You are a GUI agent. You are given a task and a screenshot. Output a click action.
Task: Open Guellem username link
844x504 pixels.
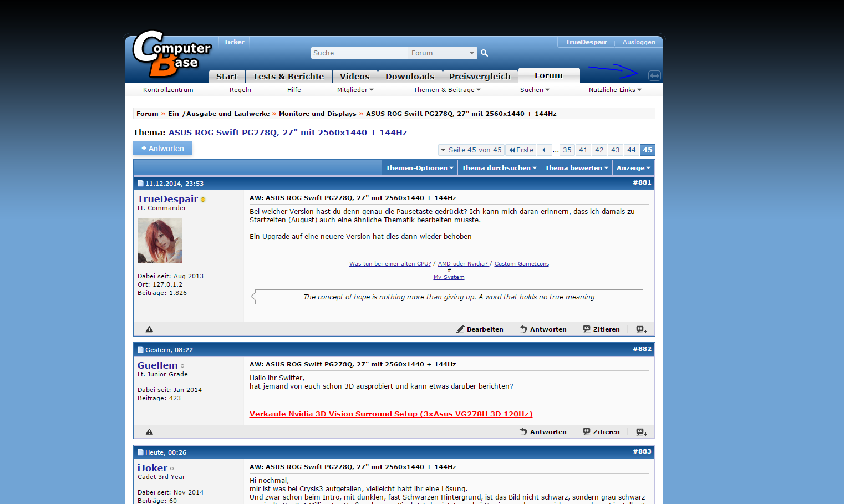point(157,365)
